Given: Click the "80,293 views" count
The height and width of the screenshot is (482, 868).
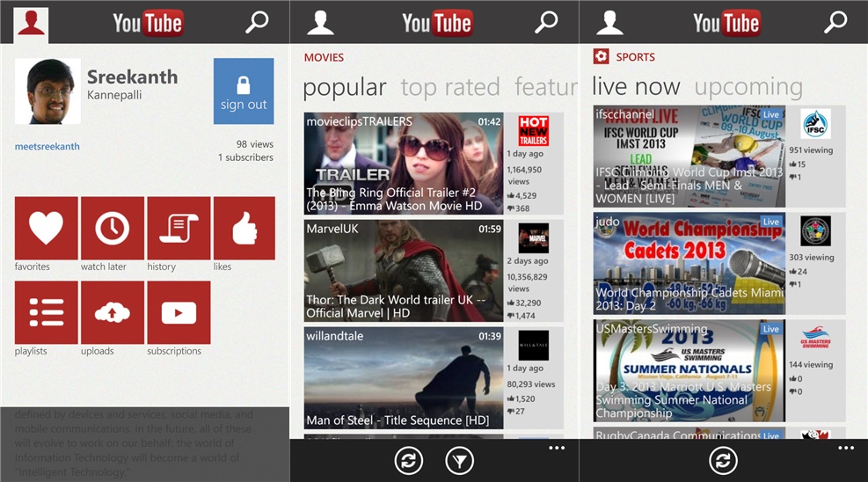Looking at the screenshot, I should coord(531,384).
